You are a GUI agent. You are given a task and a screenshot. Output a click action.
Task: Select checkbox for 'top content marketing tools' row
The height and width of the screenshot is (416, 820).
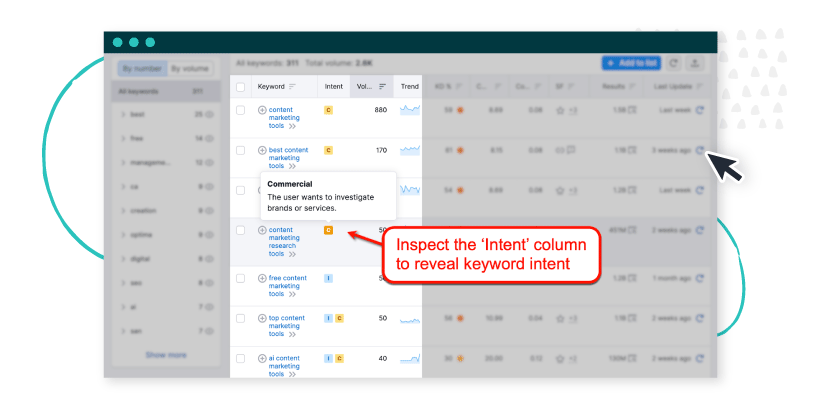click(240, 318)
